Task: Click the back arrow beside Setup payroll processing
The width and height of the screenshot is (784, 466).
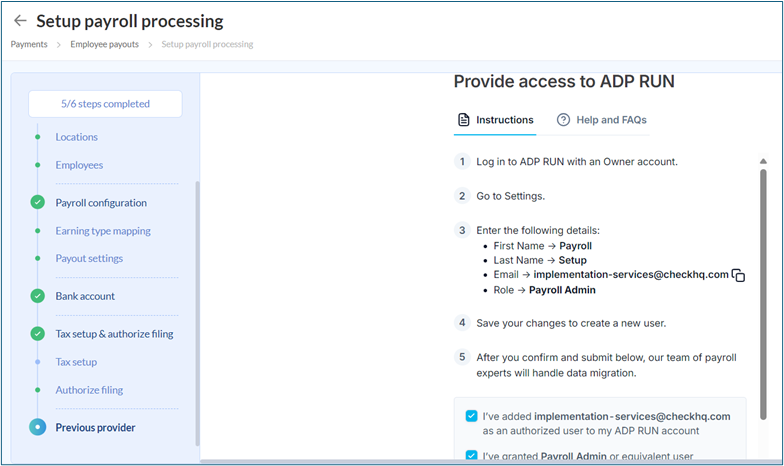Action: [x=20, y=20]
